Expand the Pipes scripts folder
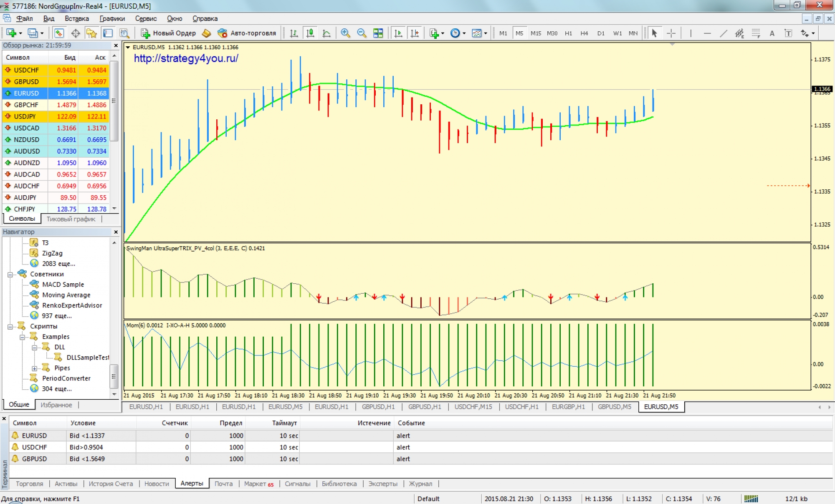The width and height of the screenshot is (835, 504). [x=35, y=368]
